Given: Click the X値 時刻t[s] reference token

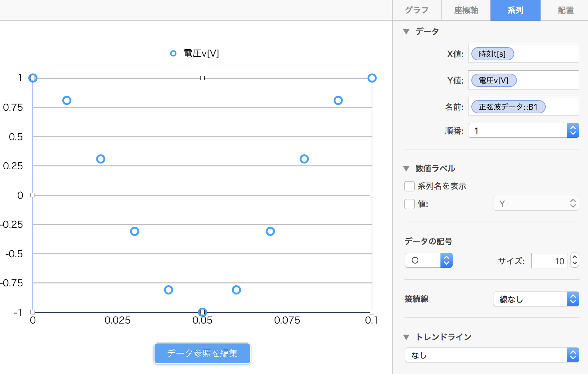Looking at the screenshot, I should (492, 54).
